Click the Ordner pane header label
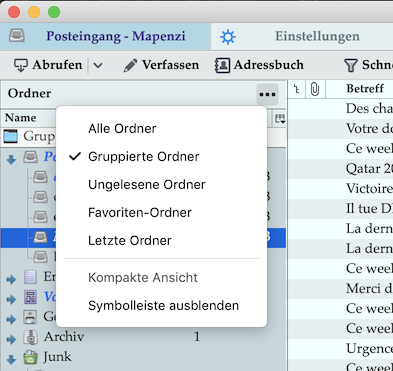The width and height of the screenshot is (393, 371). (x=29, y=93)
